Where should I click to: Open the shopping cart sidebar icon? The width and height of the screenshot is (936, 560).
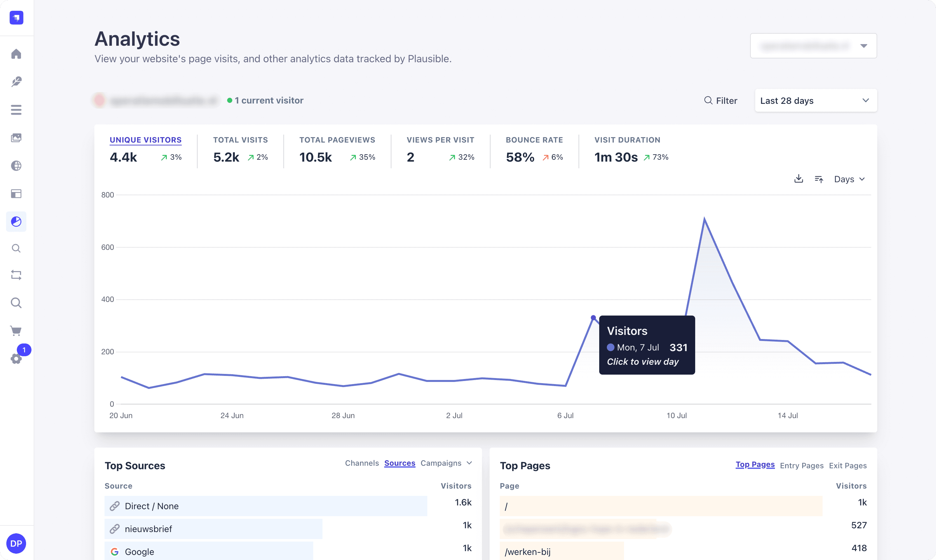tap(16, 330)
